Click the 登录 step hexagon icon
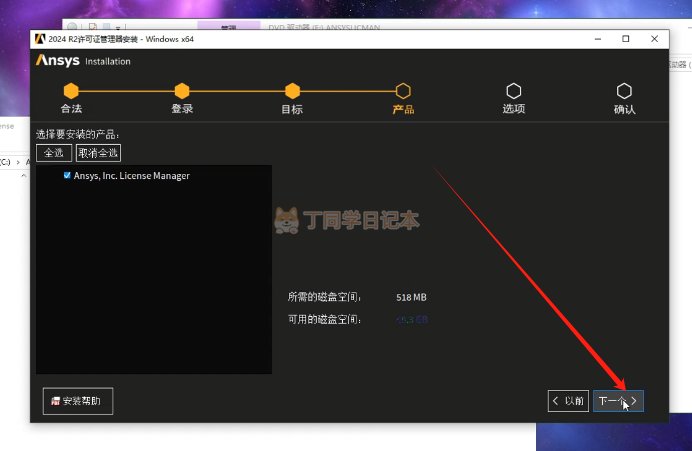This screenshot has width=692, height=451. [181, 91]
